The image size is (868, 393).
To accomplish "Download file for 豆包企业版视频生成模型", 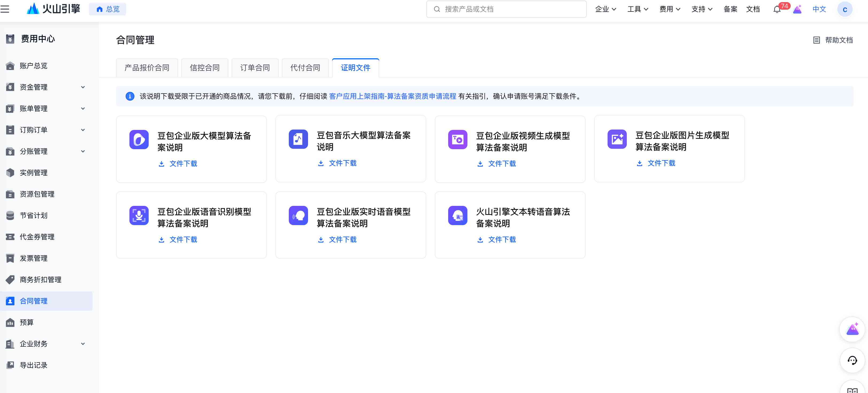I will tap(496, 164).
